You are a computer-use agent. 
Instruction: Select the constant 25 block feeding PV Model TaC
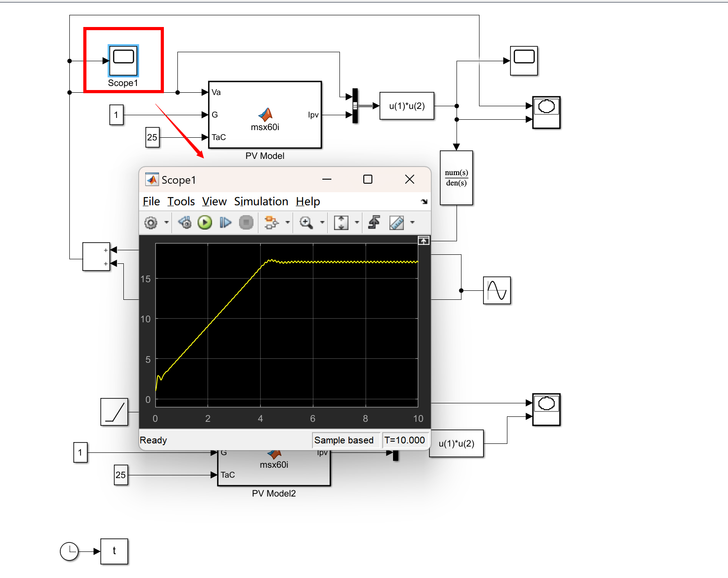(x=152, y=137)
